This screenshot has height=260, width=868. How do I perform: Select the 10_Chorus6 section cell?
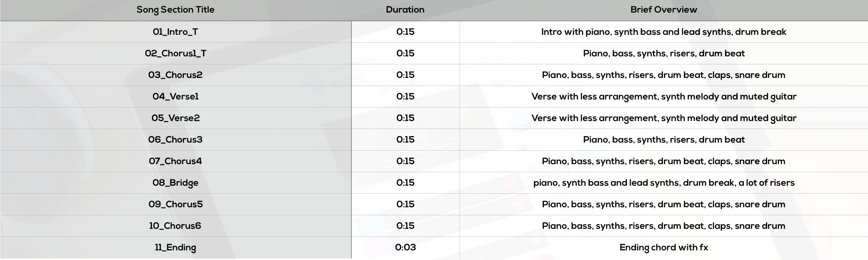click(x=175, y=226)
